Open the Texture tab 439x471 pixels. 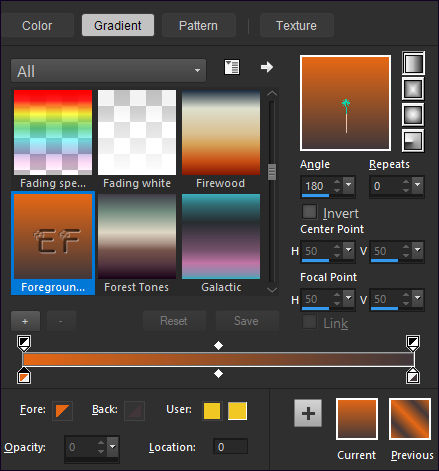pos(296,25)
